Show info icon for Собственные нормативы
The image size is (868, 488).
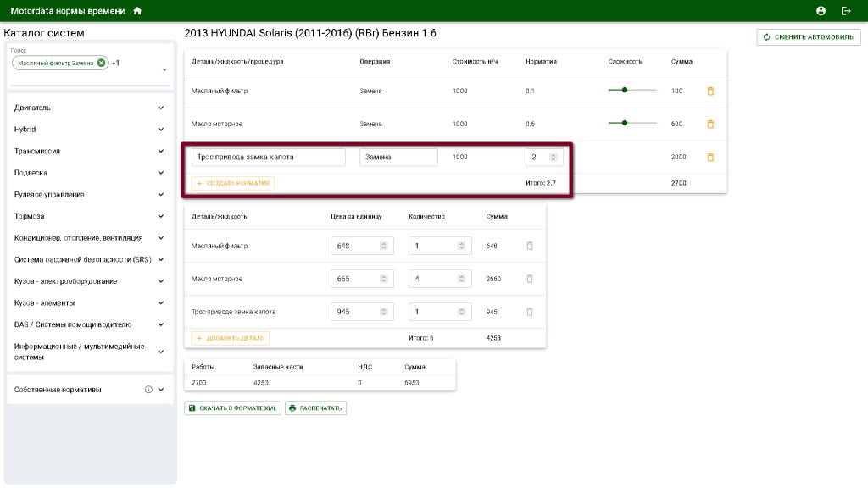148,390
